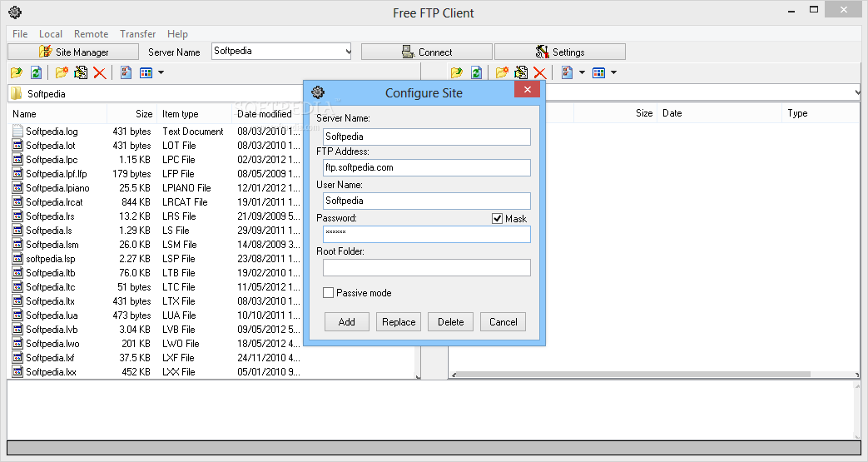The image size is (868, 462).
Task: Click local list scroll down arrow
Action: pyautogui.click(x=418, y=376)
